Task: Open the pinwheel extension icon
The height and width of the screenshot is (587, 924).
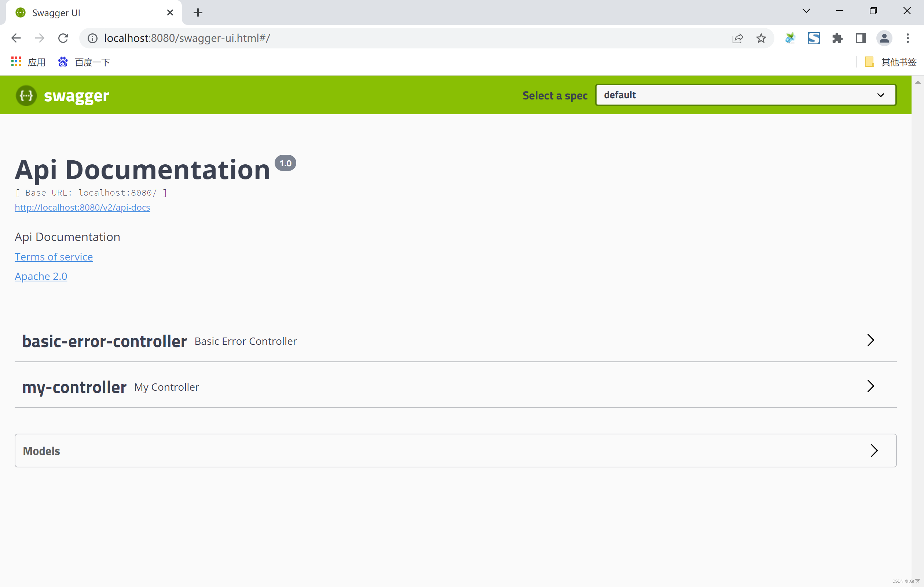Action: [x=790, y=38]
